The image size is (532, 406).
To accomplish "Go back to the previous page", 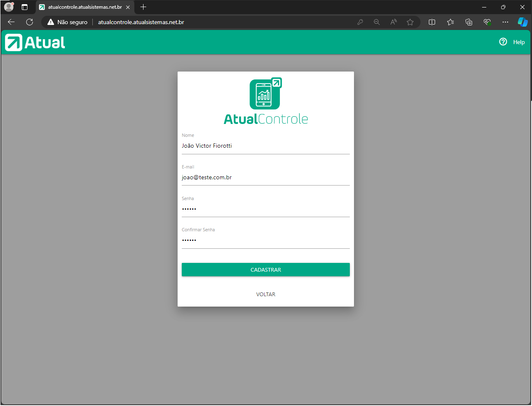I will (11, 22).
